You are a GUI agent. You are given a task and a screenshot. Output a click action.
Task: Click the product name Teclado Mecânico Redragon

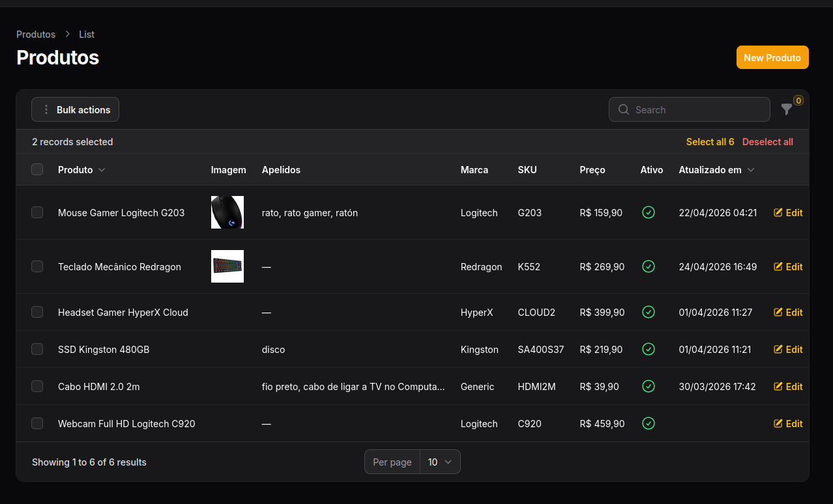119,267
